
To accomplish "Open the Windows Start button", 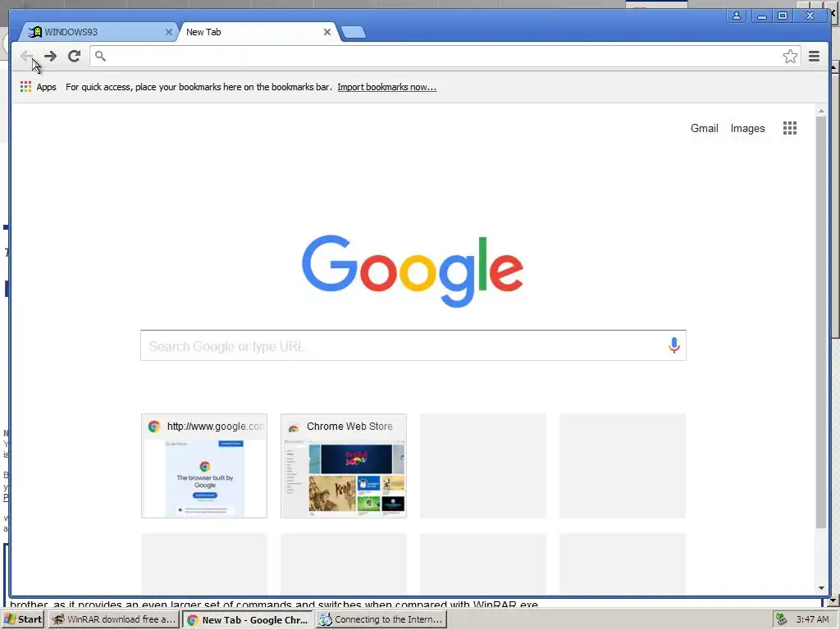I will tap(22, 619).
